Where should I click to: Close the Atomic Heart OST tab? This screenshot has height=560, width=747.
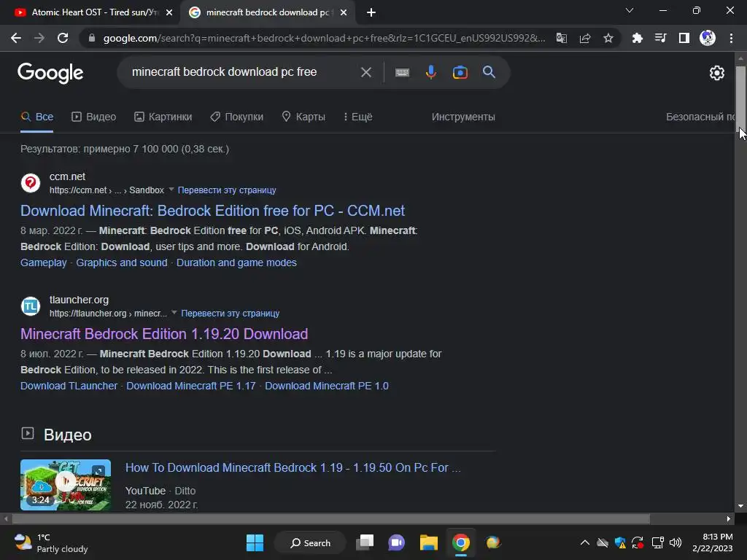[169, 12]
